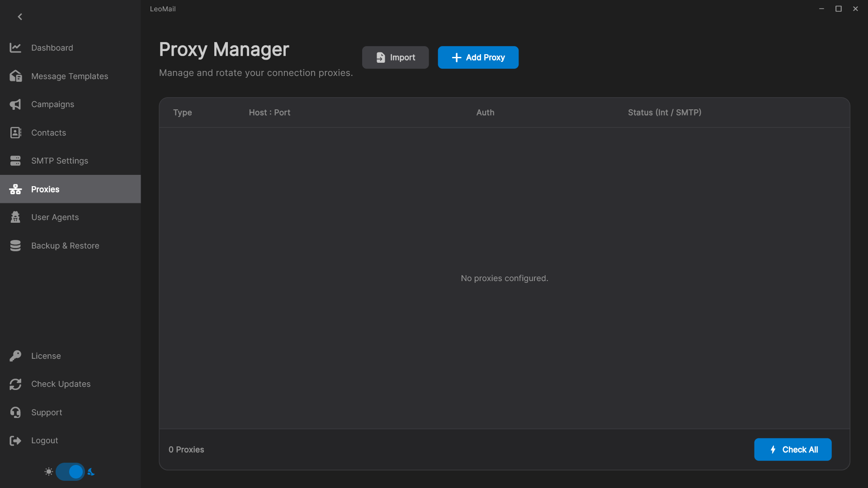Click the Logout exit icon
The height and width of the screenshot is (488, 868).
click(x=15, y=441)
